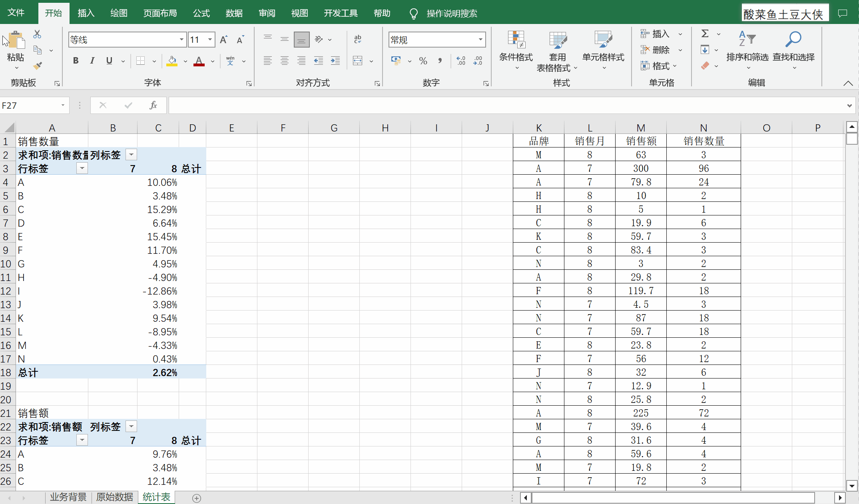Open Conditional Formatting (条件格式) icon
The height and width of the screenshot is (504, 859).
516,40
